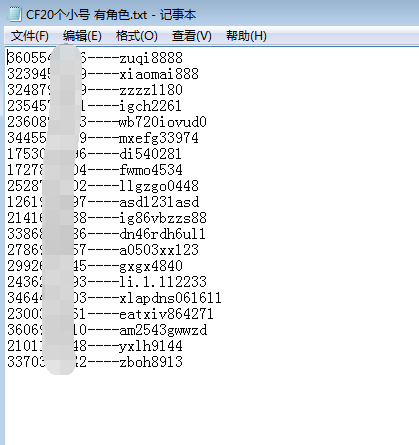Open the 帮助(H) menu
Image resolution: width=419 pixels, height=445 pixels.
click(246, 36)
